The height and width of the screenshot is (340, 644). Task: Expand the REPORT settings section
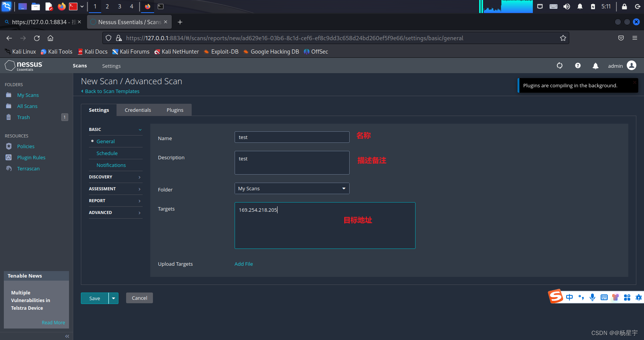[115, 201]
